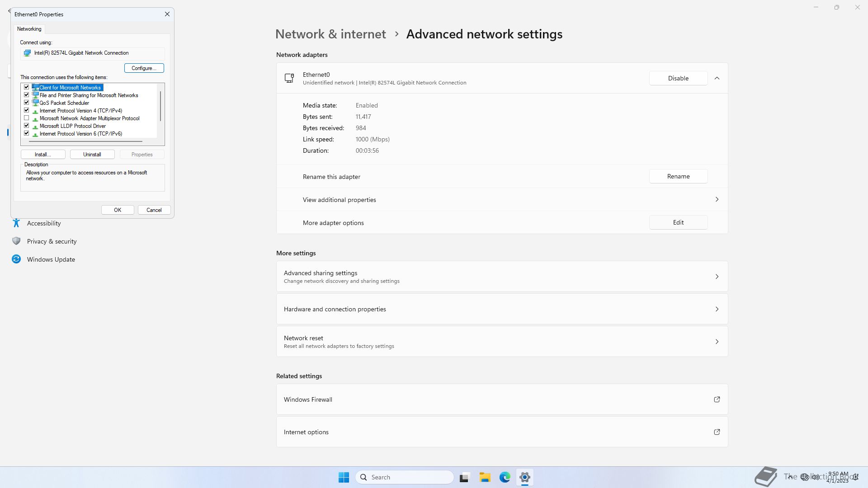
Task: Click the QoS Packet Scheduler item icon
Action: (35, 103)
